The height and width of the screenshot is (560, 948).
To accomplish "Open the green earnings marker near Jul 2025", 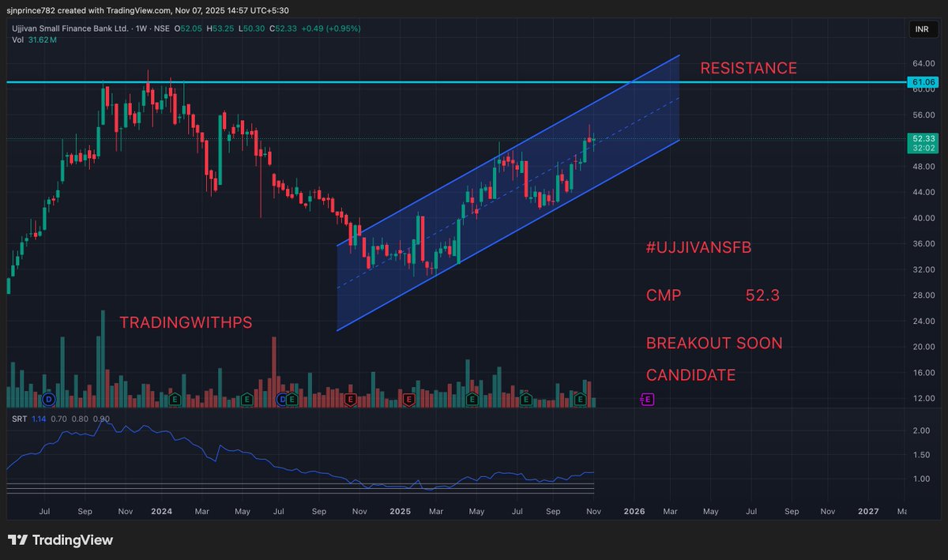I will (x=526, y=400).
